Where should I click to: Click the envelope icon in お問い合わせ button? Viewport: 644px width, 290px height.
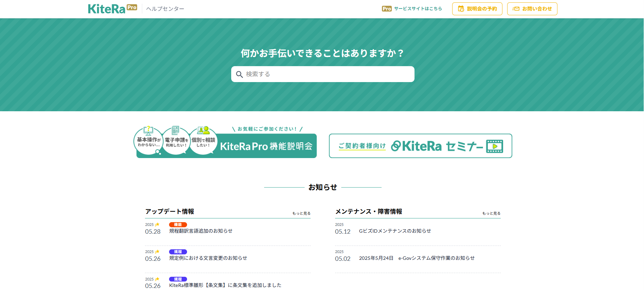(x=516, y=9)
